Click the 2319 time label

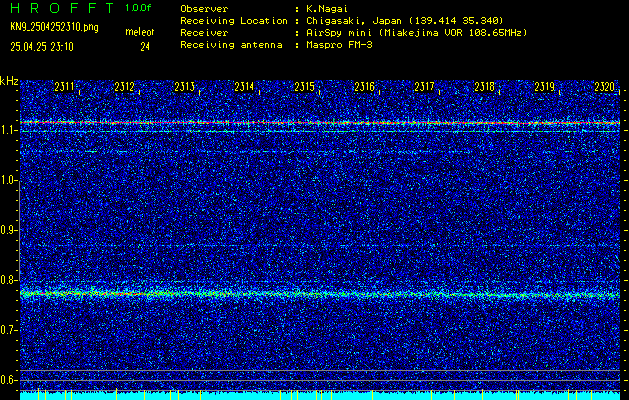544,87
